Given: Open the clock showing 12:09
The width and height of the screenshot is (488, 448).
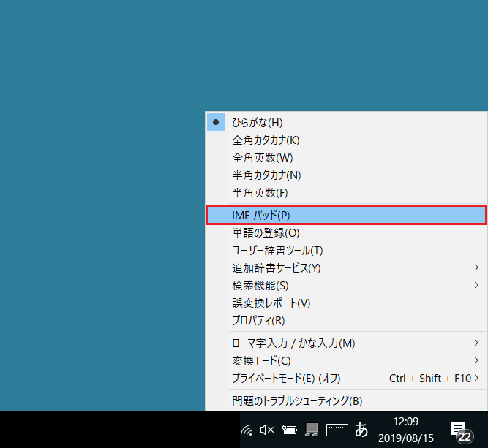Looking at the screenshot, I should 405,430.
